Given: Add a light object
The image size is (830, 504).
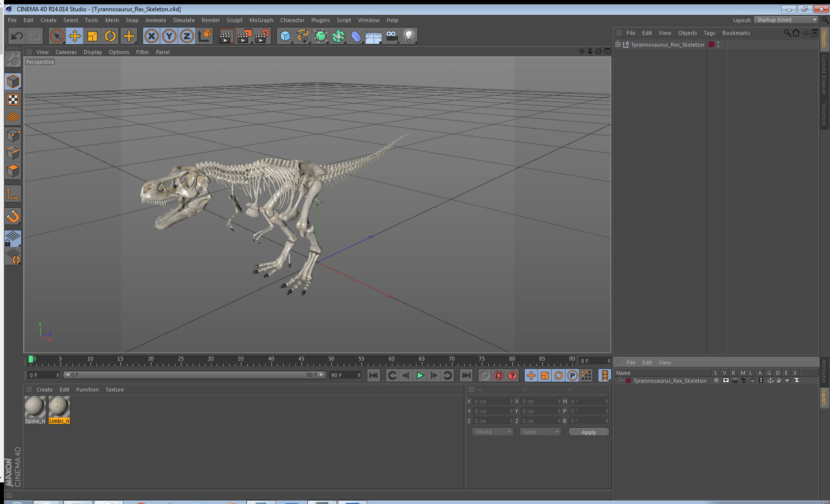Looking at the screenshot, I should click(x=409, y=36).
